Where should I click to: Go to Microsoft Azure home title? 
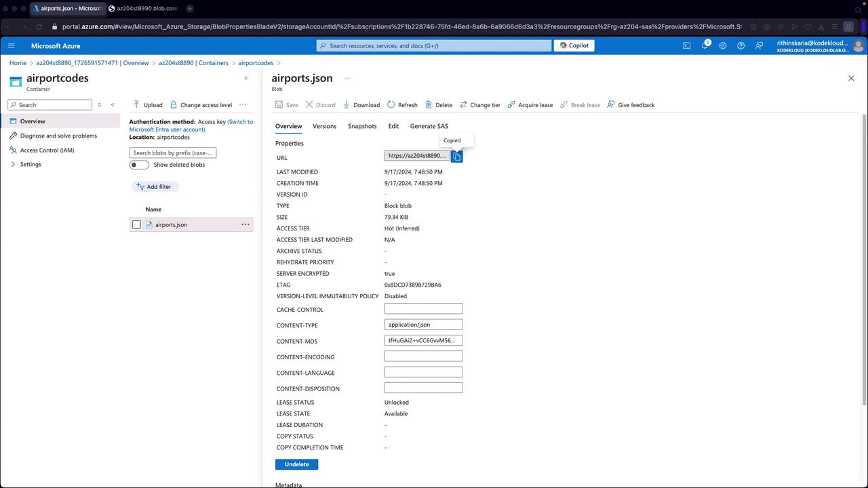point(56,45)
